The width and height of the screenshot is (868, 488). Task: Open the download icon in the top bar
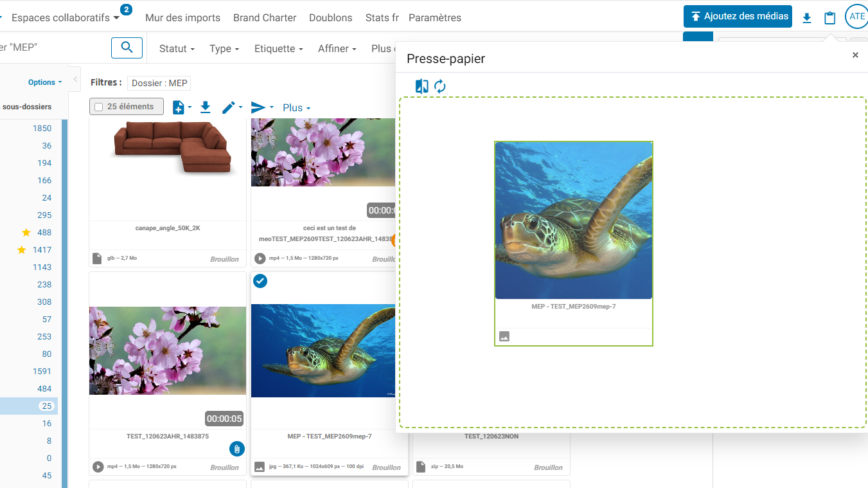point(806,18)
